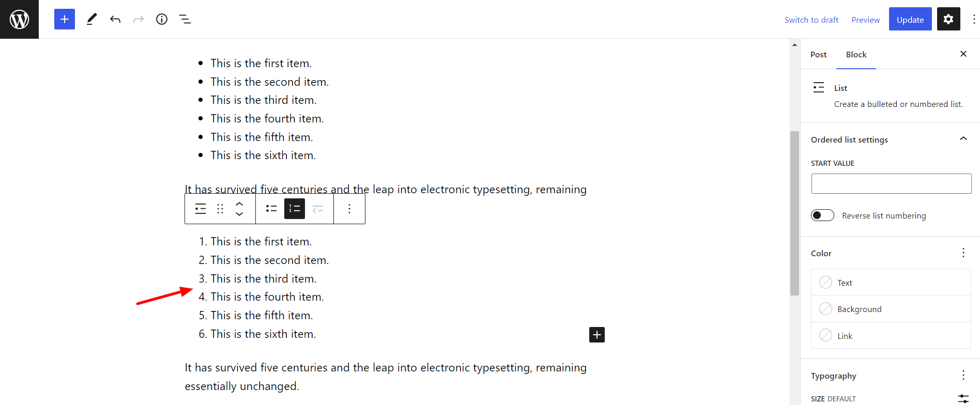Click the Update button
This screenshot has width=980, height=405.
pos(910,19)
